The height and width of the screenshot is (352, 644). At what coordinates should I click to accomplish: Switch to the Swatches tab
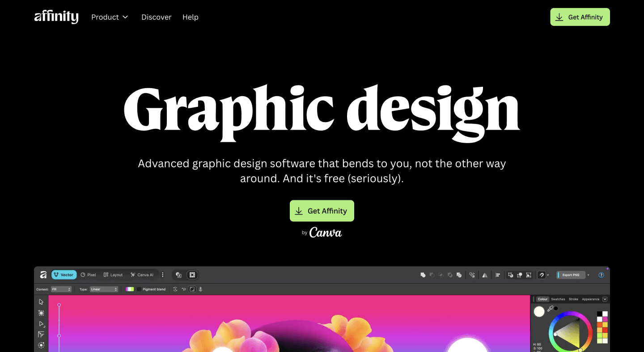558,299
